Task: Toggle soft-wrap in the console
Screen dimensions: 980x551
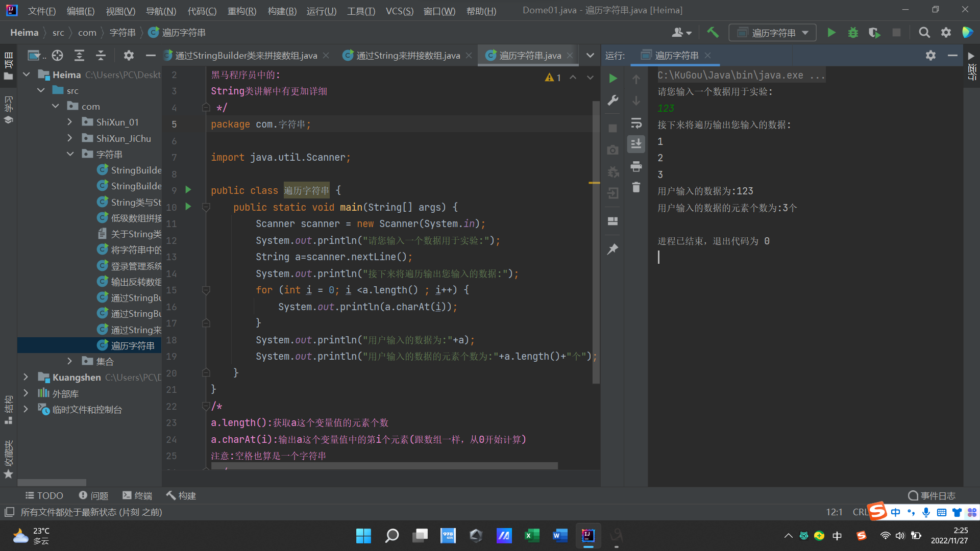Action: pyautogui.click(x=636, y=123)
